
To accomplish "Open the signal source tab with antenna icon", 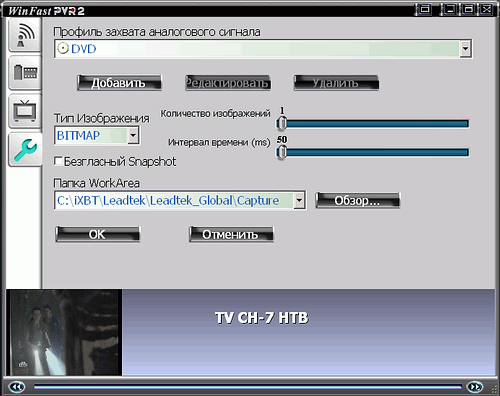I will [25, 35].
